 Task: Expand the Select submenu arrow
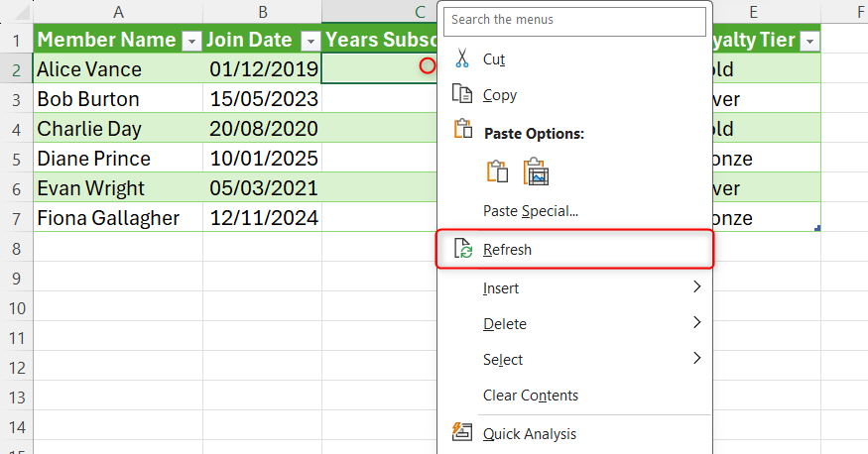pyautogui.click(x=697, y=358)
